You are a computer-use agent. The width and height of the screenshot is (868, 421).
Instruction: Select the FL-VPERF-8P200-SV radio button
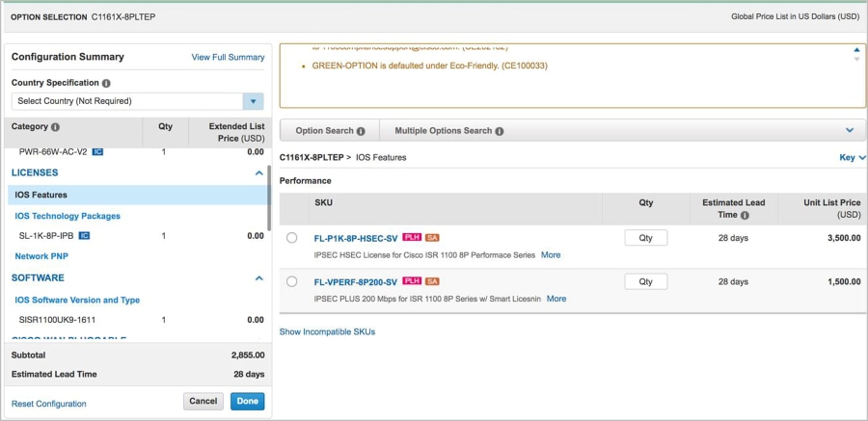click(x=291, y=281)
